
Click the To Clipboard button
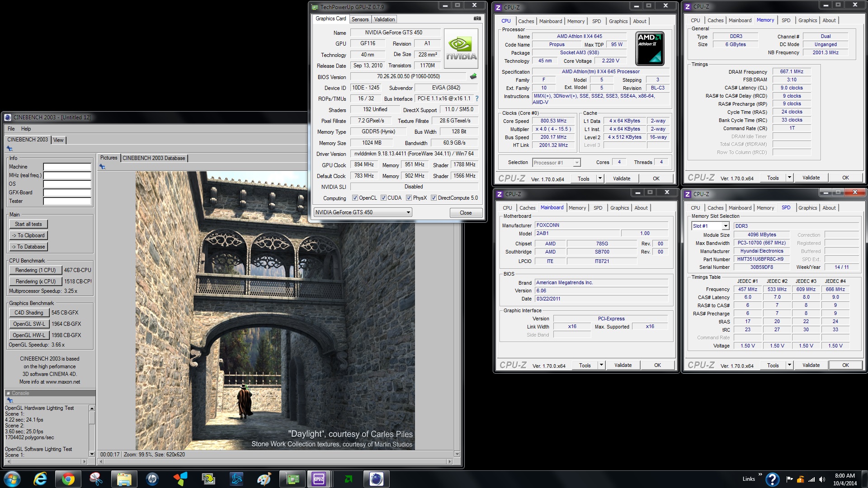coord(28,235)
